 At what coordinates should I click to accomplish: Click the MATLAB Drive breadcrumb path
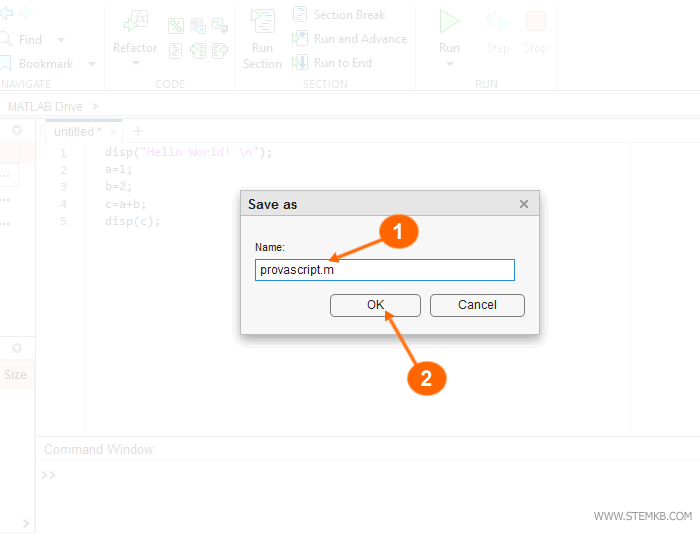(47, 106)
